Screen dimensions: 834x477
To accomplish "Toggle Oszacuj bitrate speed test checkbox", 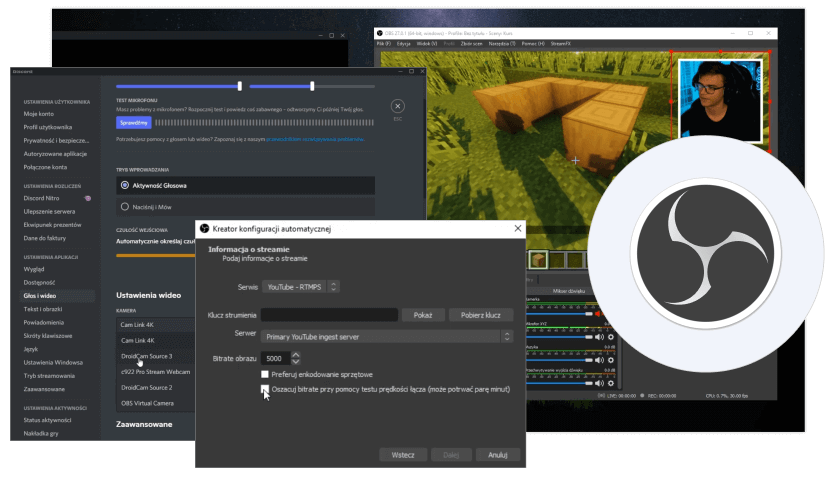I will tap(265, 389).
